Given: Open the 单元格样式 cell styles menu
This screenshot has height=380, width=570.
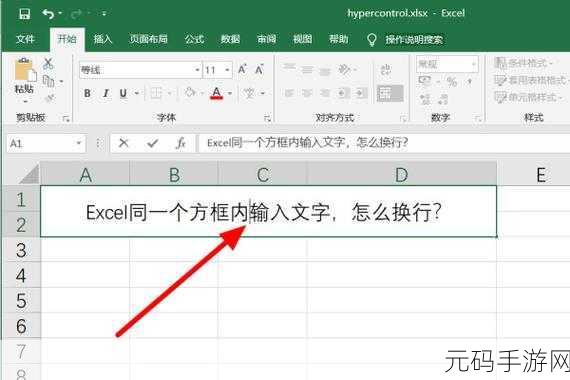Looking at the screenshot, I should click(528, 97).
